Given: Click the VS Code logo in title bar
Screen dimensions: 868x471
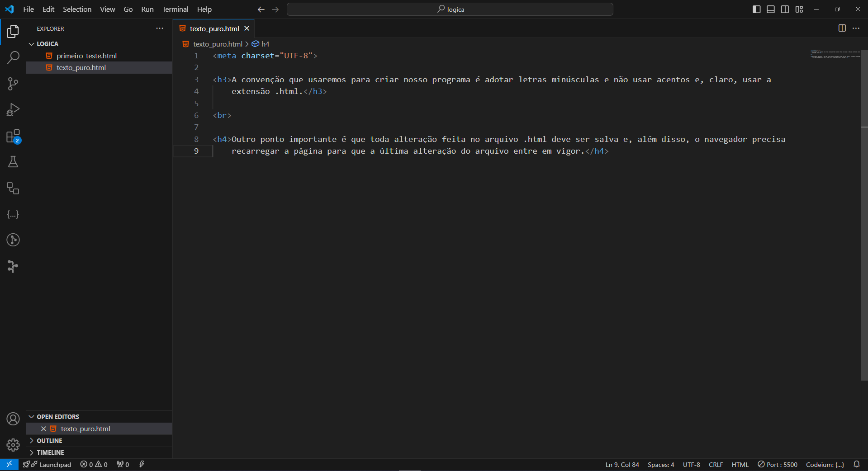Looking at the screenshot, I should pos(9,9).
